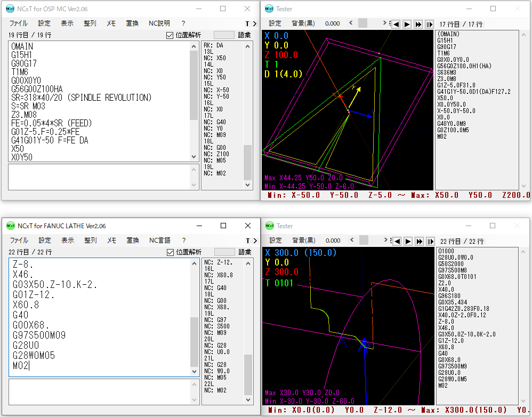Open 設定 menu in top Tester window
This screenshot has width=532, height=417.
pos(275,23)
